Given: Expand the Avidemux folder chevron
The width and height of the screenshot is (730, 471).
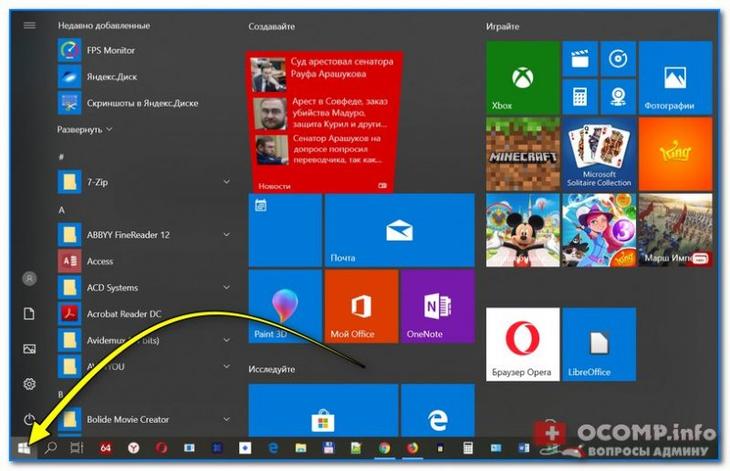Looking at the screenshot, I should (227, 340).
